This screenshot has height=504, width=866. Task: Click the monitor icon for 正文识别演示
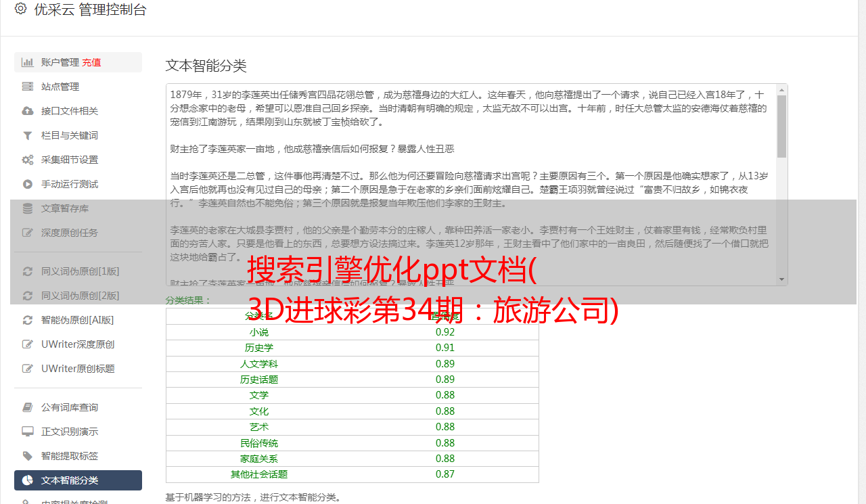(x=27, y=432)
